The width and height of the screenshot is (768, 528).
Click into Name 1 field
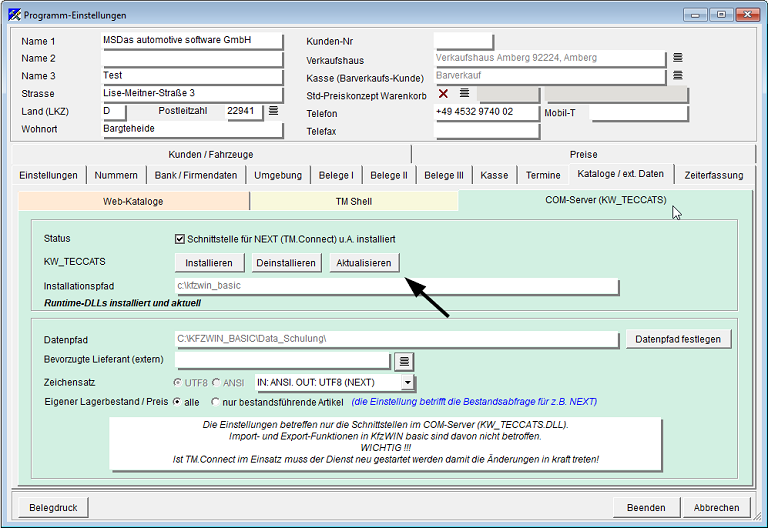[x=192, y=41]
